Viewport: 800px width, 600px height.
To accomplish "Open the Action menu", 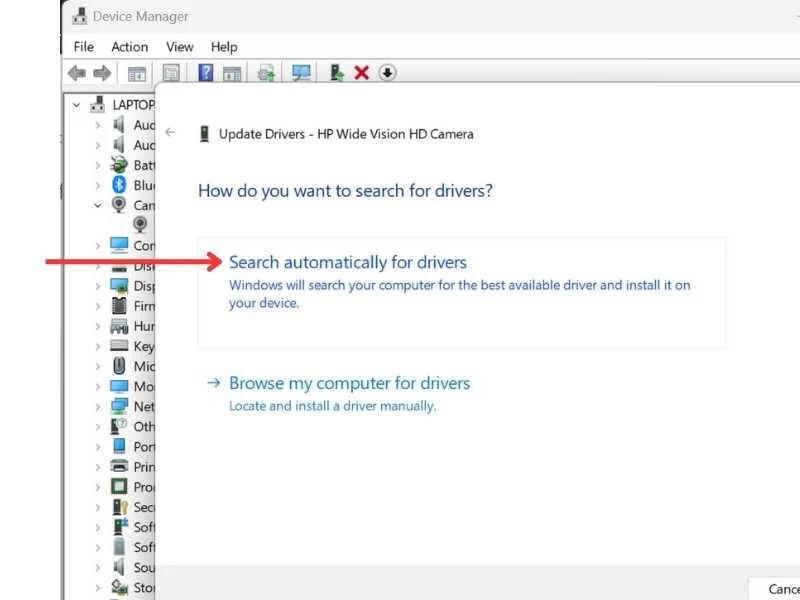I will 130,47.
